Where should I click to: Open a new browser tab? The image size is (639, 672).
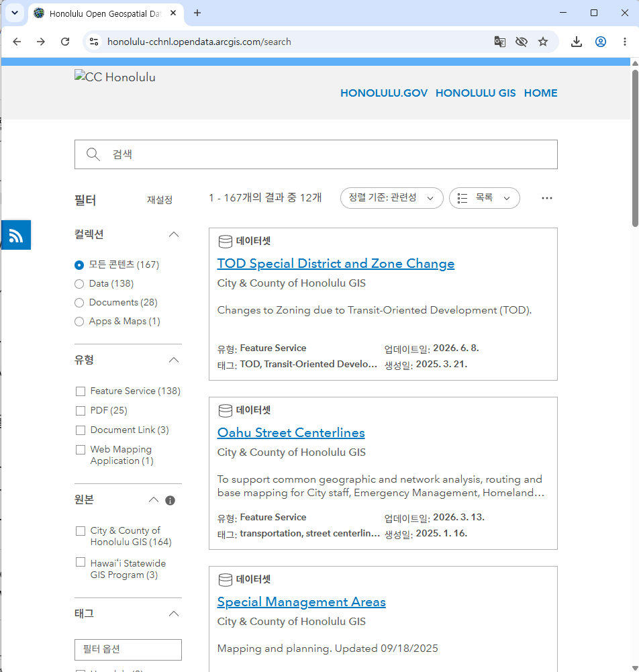[x=197, y=13]
